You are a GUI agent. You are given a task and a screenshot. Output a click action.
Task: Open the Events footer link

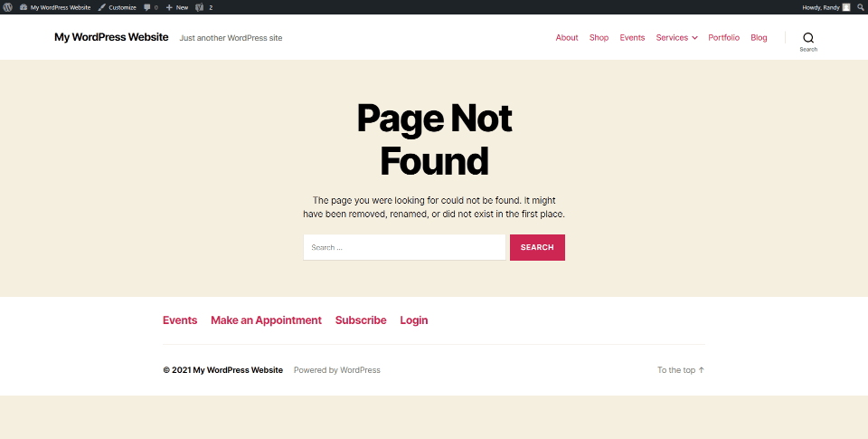(x=180, y=320)
